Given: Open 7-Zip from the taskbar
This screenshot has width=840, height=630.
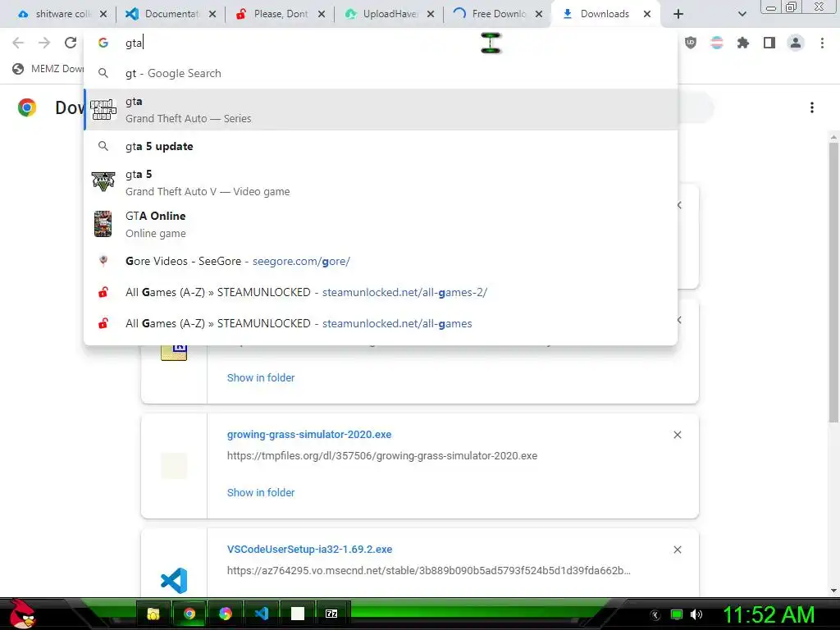Looking at the screenshot, I should (331, 614).
